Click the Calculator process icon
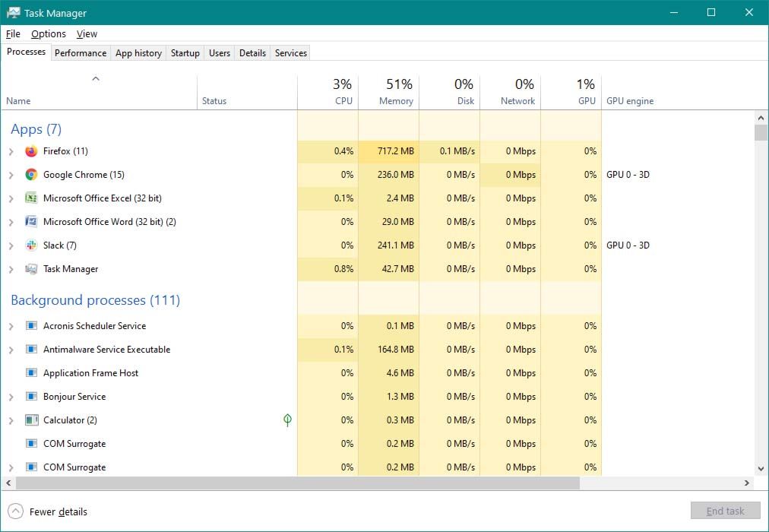Image resolution: width=769 pixels, height=532 pixels. tap(31, 420)
